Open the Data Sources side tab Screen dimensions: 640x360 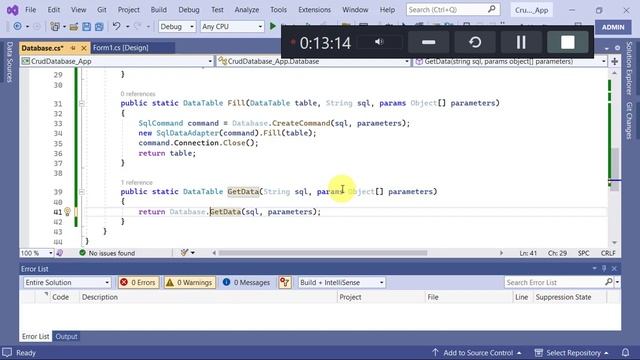coord(9,62)
